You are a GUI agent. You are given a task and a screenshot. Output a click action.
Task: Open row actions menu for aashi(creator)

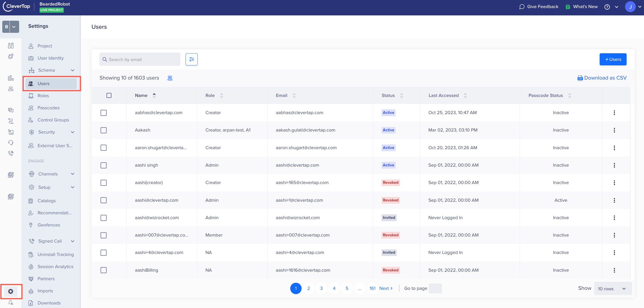(614, 183)
